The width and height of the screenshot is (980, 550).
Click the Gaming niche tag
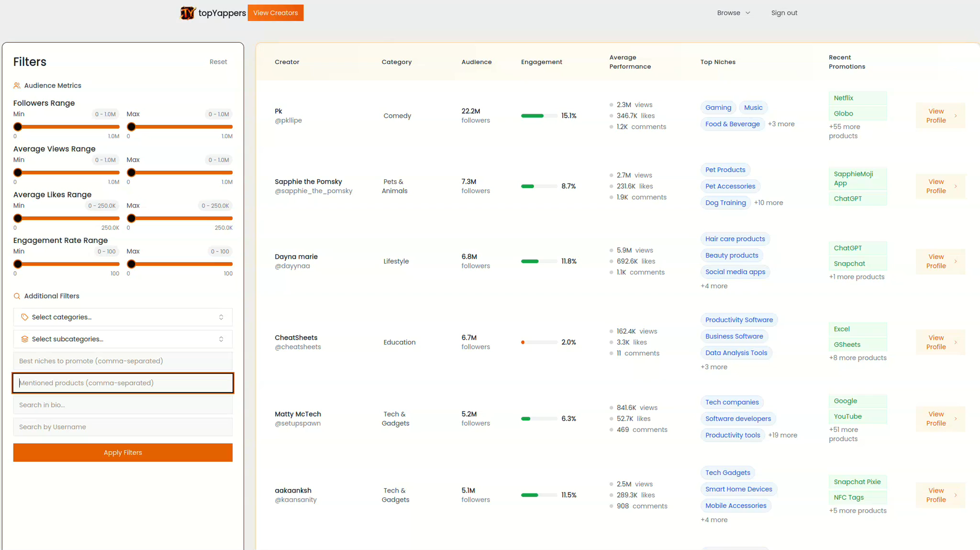pos(718,108)
